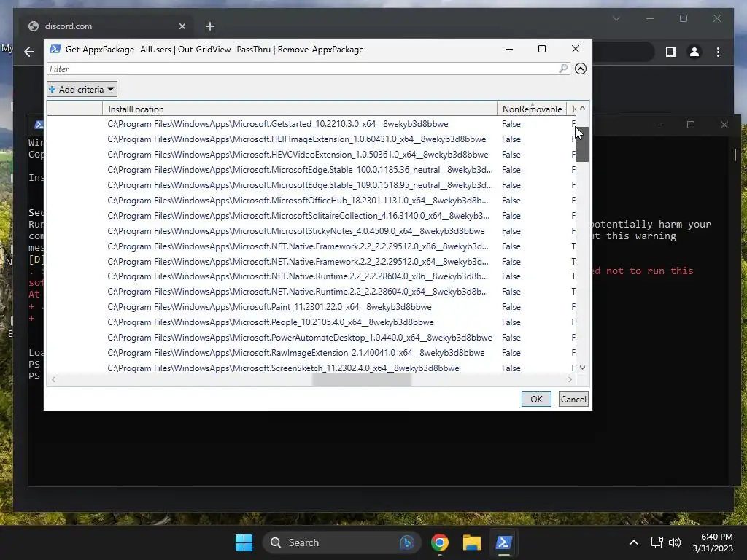Click the taskbar Search box
The width and height of the screenshot is (747, 560).
pyautogui.click(x=341, y=542)
